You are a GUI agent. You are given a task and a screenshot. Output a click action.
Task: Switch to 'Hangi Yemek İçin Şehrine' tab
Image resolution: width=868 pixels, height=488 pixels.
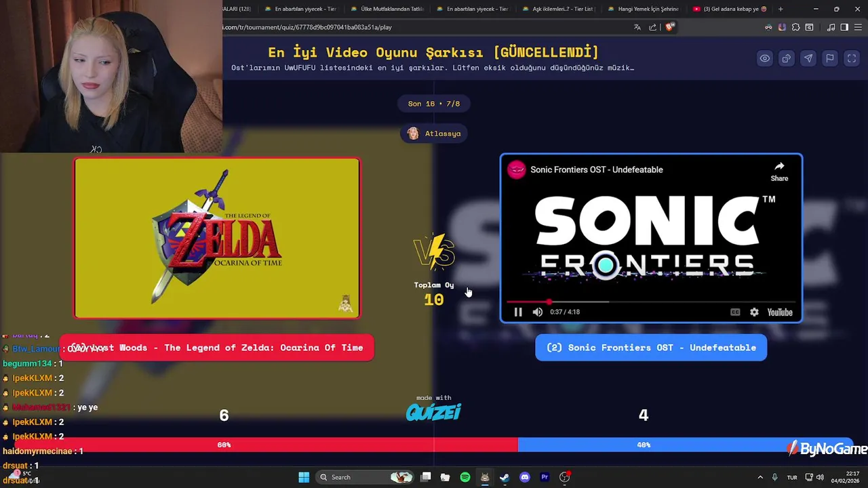(643, 9)
